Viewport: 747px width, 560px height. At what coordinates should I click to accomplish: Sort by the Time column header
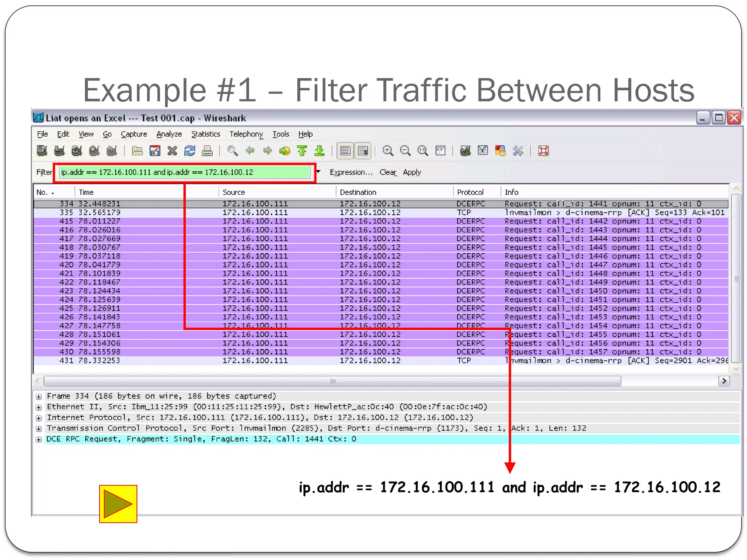point(146,192)
